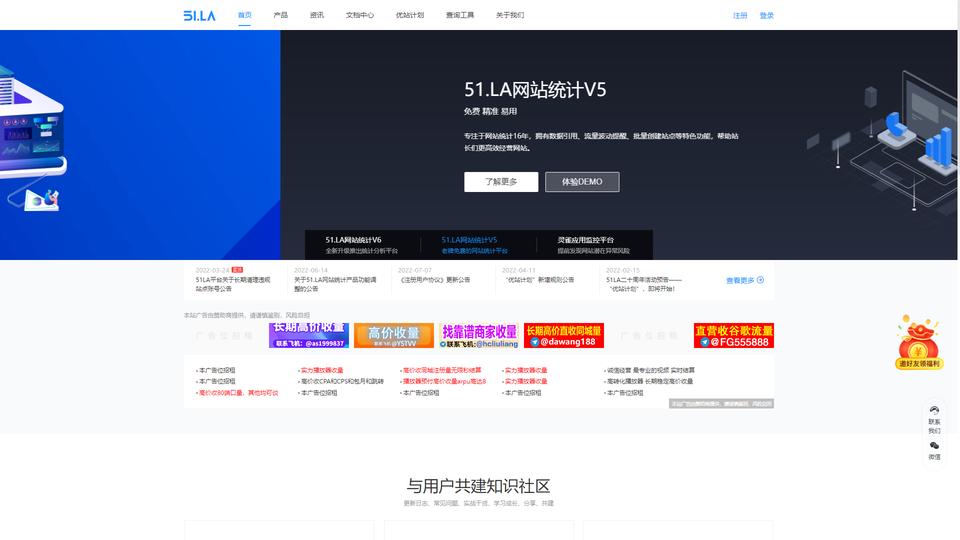Click the Telegram icon in @FG555888 banner
Image resolution: width=960 pixels, height=540 pixels.
[x=705, y=342]
